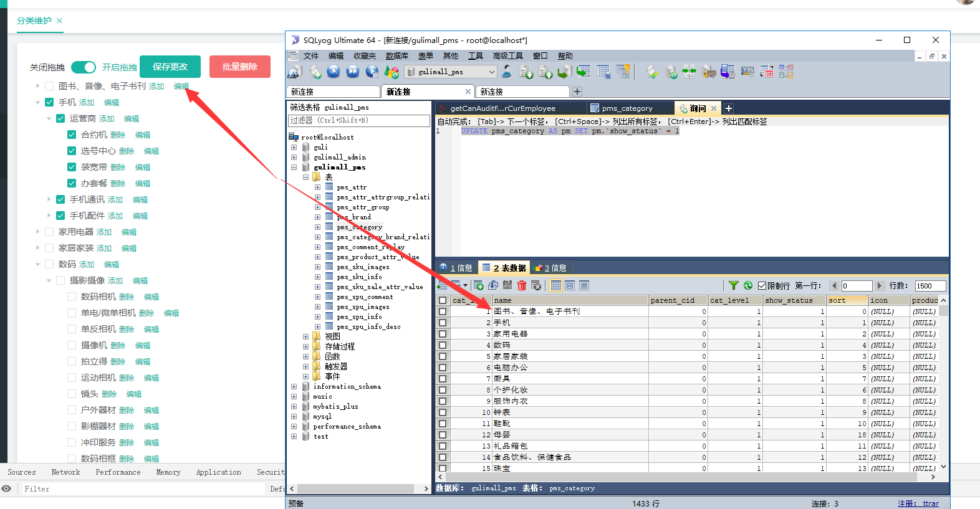Switch to form view icon in results toolbar
Image resolution: width=980 pixels, height=509 pixels.
[570, 285]
